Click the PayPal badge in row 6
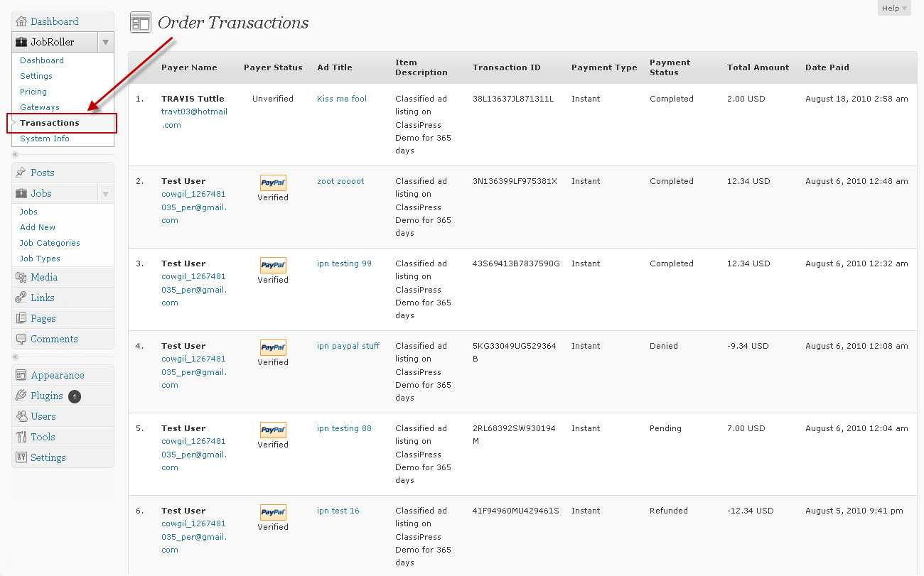924x576 pixels. tap(273, 512)
